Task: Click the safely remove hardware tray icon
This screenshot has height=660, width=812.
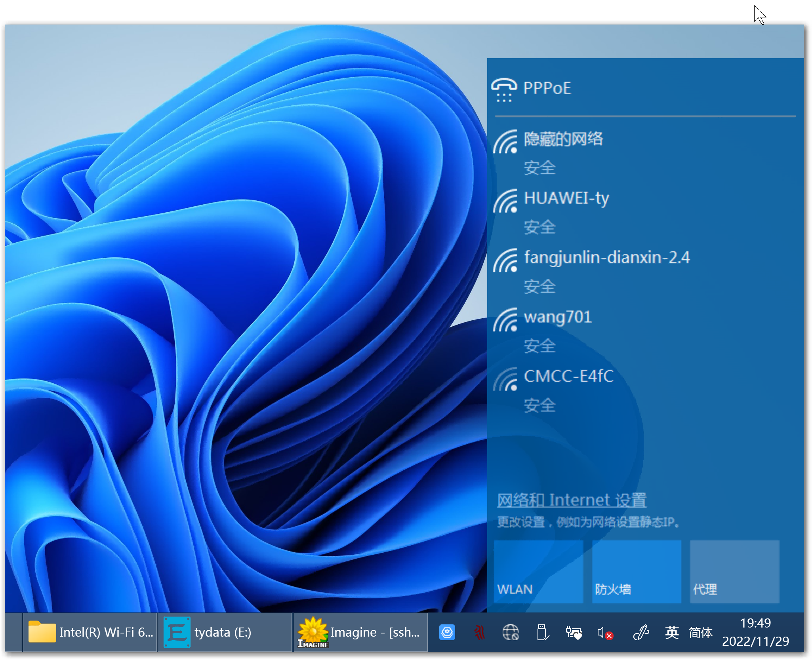Action: point(542,632)
